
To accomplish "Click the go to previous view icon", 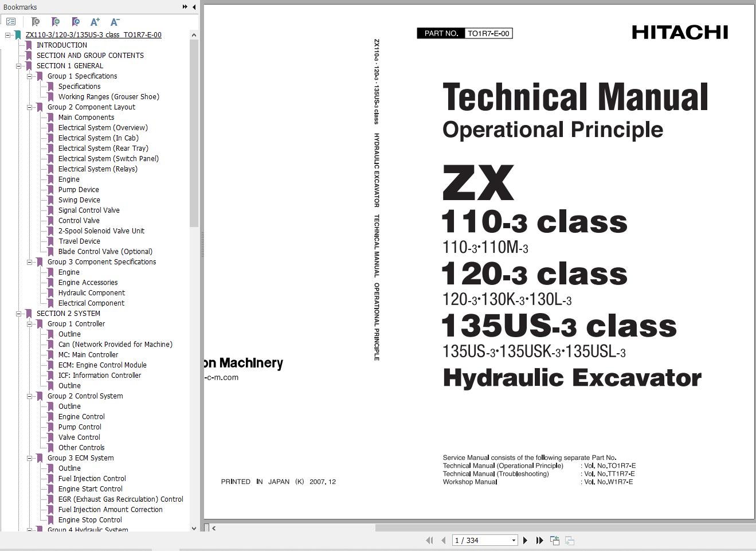I will point(555,540).
